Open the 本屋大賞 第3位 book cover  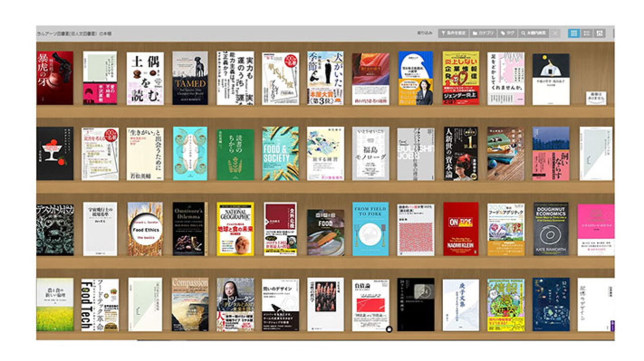click(326, 78)
